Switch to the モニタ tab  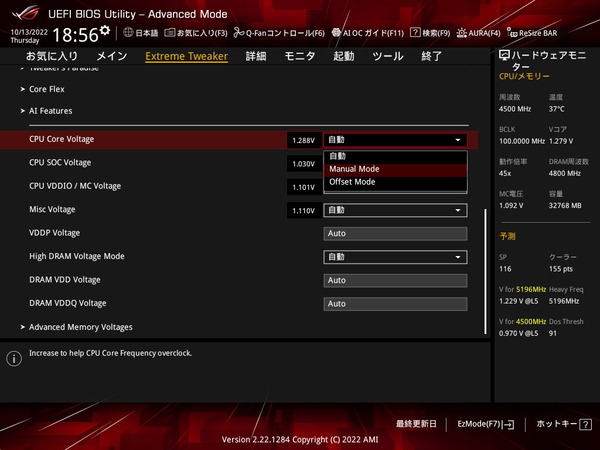(x=299, y=57)
